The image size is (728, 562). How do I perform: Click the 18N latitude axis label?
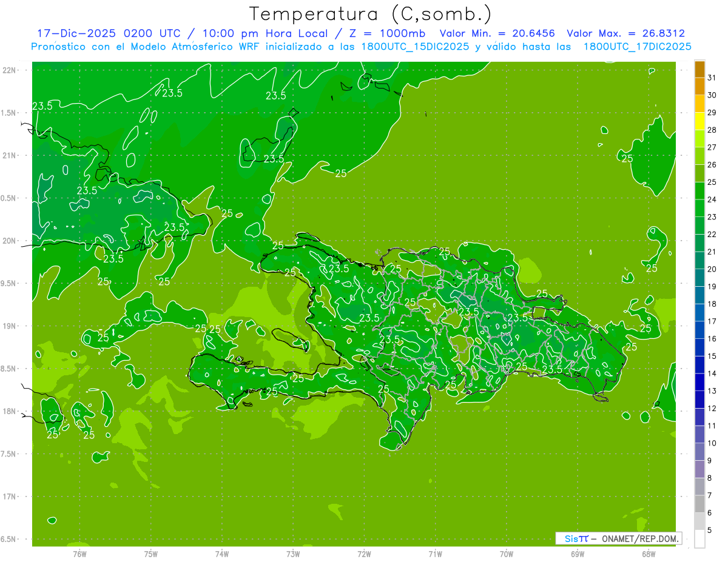tap(10, 411)
